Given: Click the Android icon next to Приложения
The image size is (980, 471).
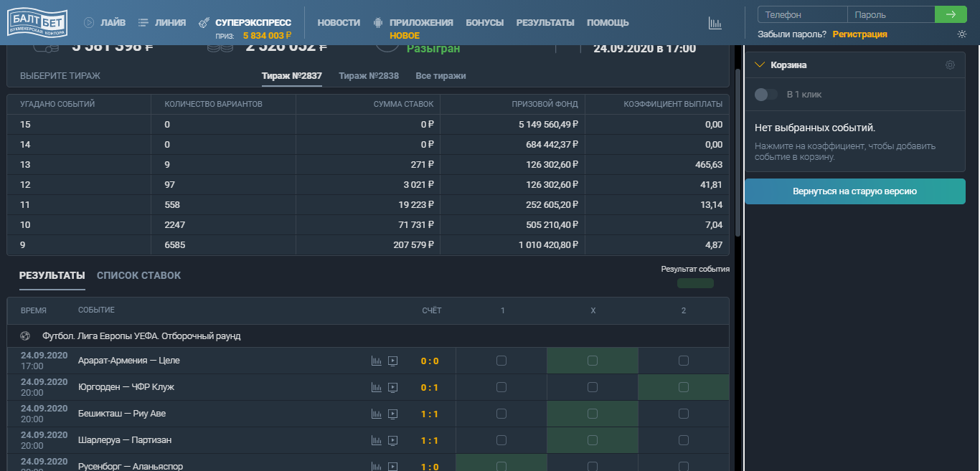Looking at the screenshot, I should 378,23.
